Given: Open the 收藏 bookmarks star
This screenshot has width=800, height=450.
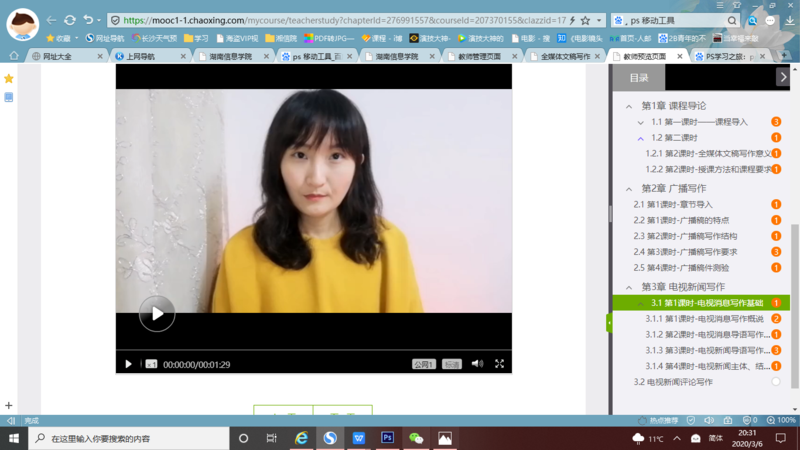Looking at the screenshot, I should click(58, 38).
